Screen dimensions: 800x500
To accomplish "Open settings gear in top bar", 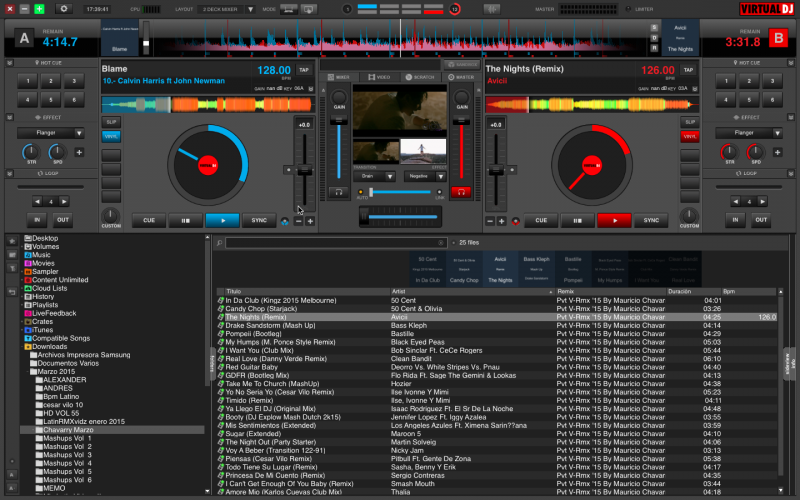I will [64, 9].
